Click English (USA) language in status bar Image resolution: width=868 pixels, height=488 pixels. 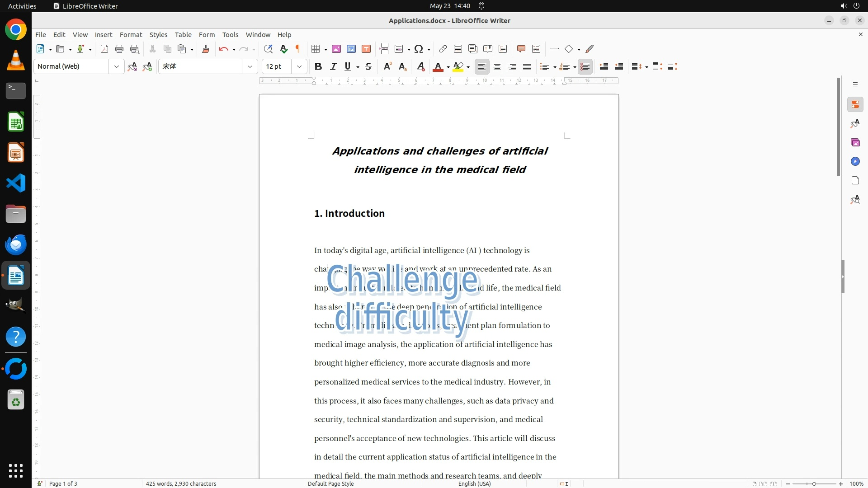[x=474, y=483]
